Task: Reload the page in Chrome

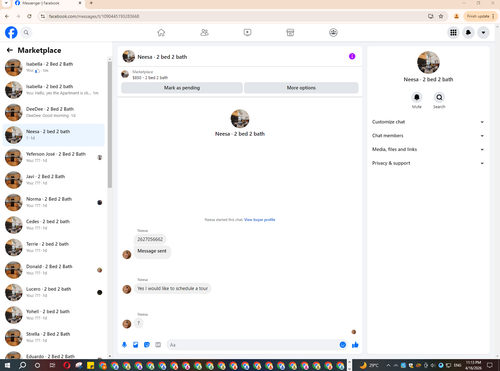Action: click(x=29, y=16)
